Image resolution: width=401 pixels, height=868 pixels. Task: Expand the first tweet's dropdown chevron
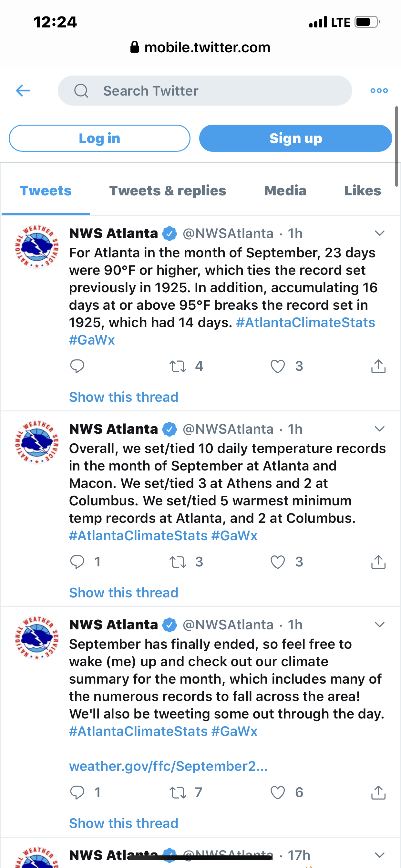coord(380,233)
